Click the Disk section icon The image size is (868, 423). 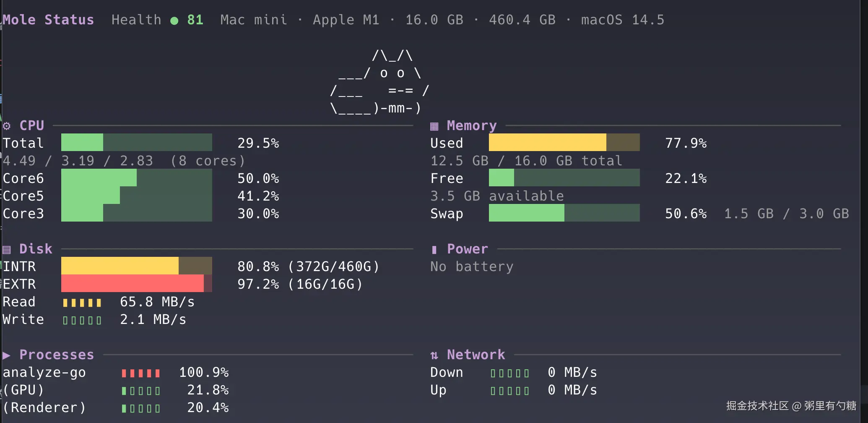point(7,250)
